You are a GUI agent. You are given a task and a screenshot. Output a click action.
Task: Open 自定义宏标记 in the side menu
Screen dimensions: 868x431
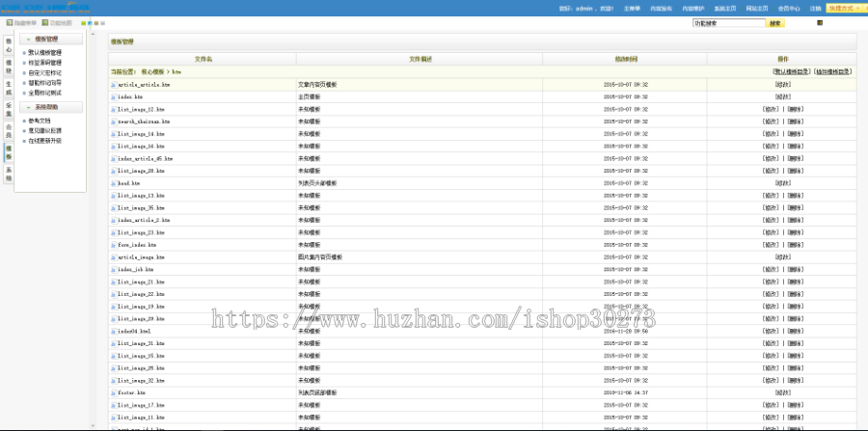point(44,72)
